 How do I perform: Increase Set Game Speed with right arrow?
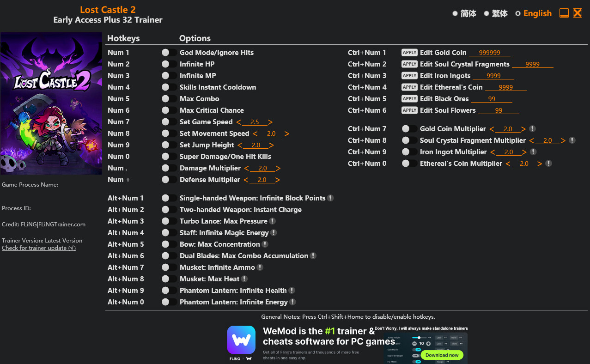coord(270,122)
